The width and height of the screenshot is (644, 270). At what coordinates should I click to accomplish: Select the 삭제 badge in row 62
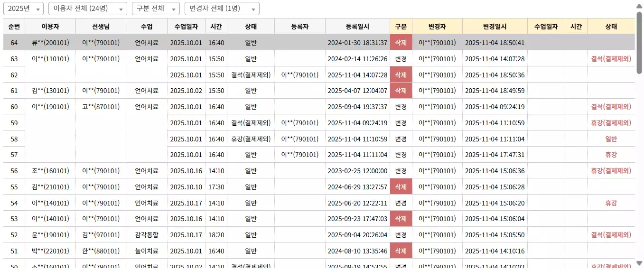[x=401, y=75]
